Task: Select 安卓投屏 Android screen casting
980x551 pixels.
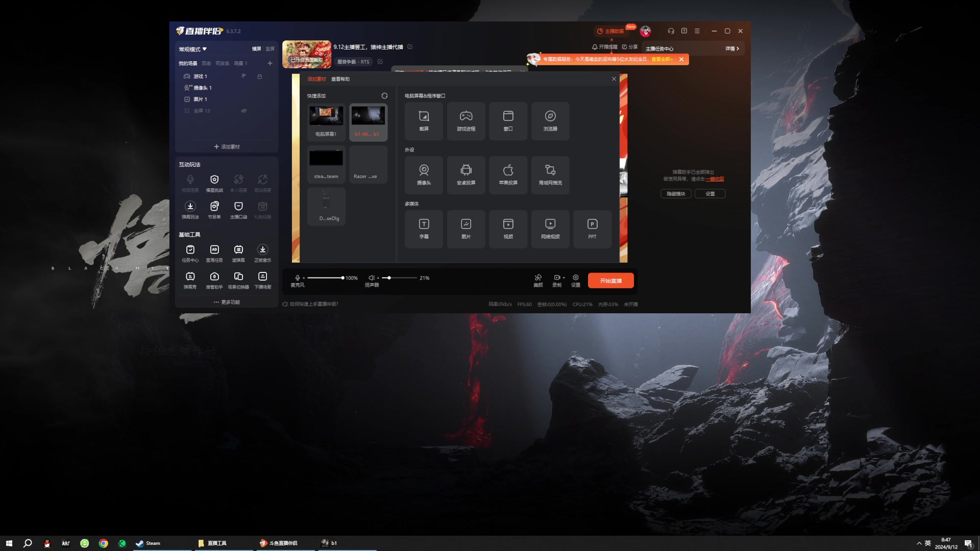Action: pyautogui.click(x=466, y=175)
